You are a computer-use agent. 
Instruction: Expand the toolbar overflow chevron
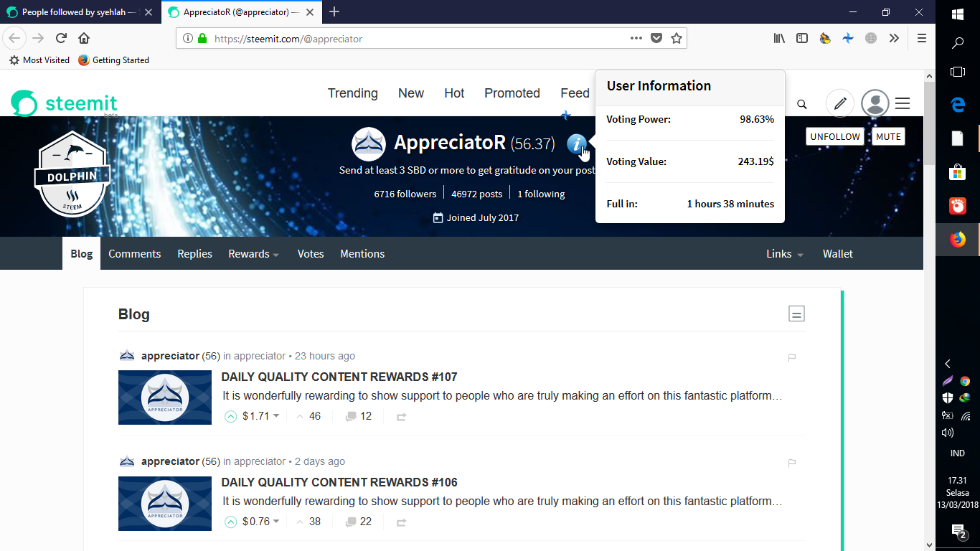[894, 39]
